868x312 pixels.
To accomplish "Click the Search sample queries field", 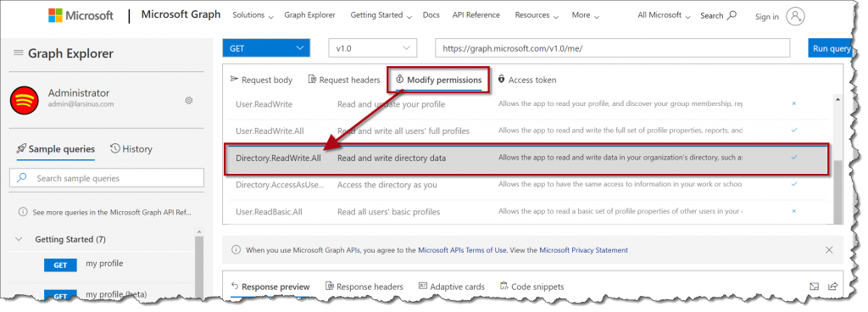I will 107,178.
